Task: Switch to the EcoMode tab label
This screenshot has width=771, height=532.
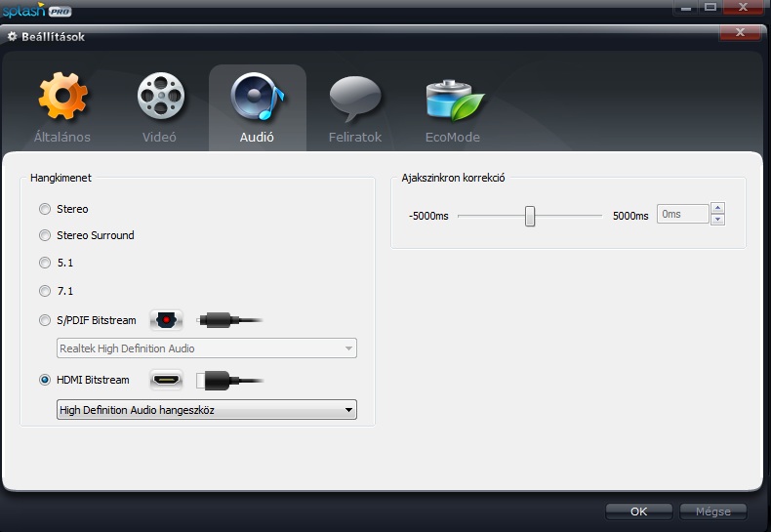Action: point(453,138)
